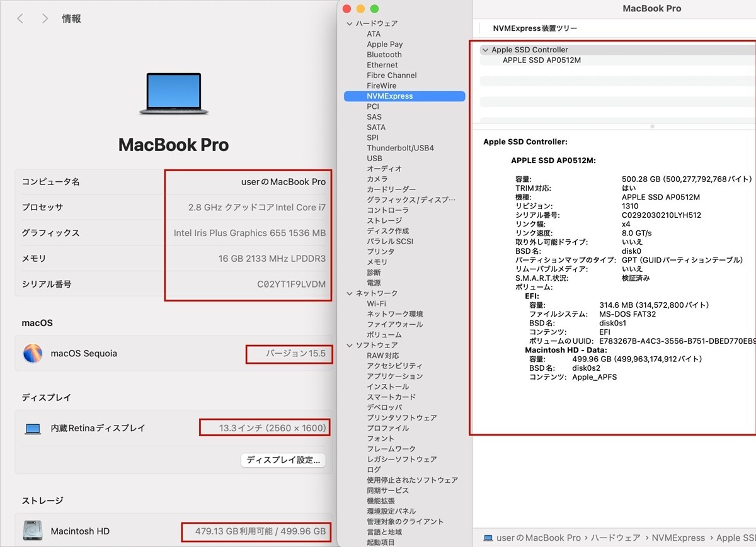The height and width of the screenshot is (547, 756).
Task: Select ボリューム in network list
Action: coord(384,335)
